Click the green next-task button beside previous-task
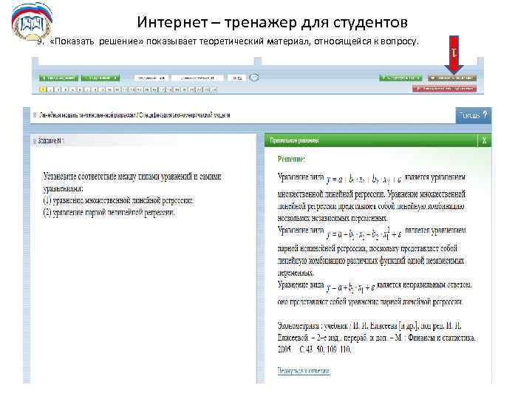Image resolution: width=532 pixels, height=399 pixels. (x=100, y=78)
